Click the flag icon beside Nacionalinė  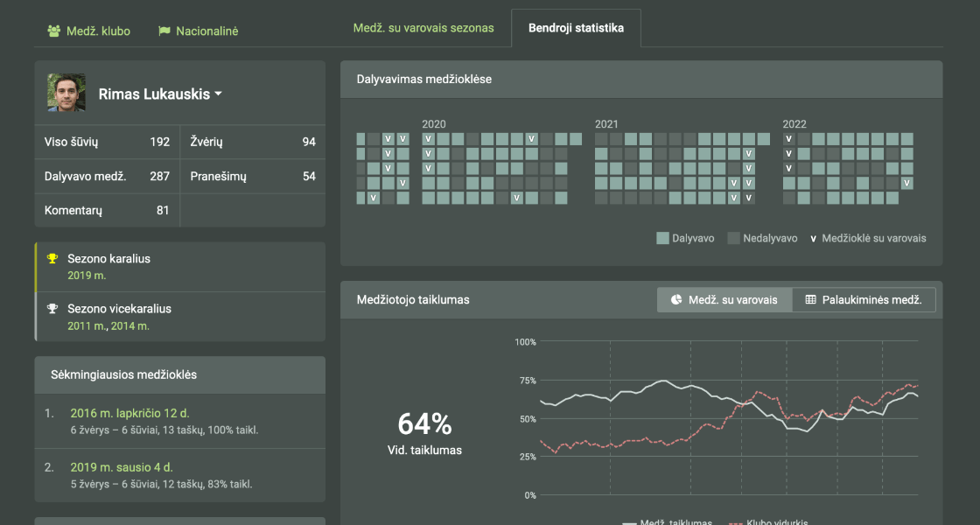click(x=164, y=31)
